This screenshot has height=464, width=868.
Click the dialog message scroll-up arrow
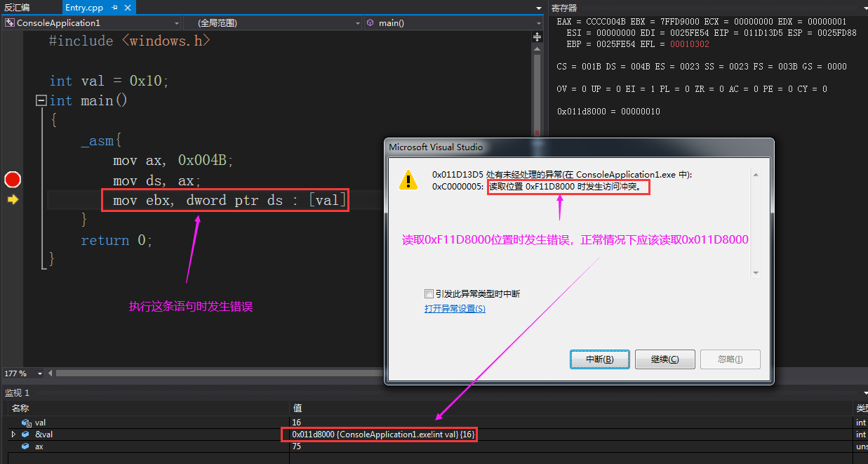tap(756, 175)
